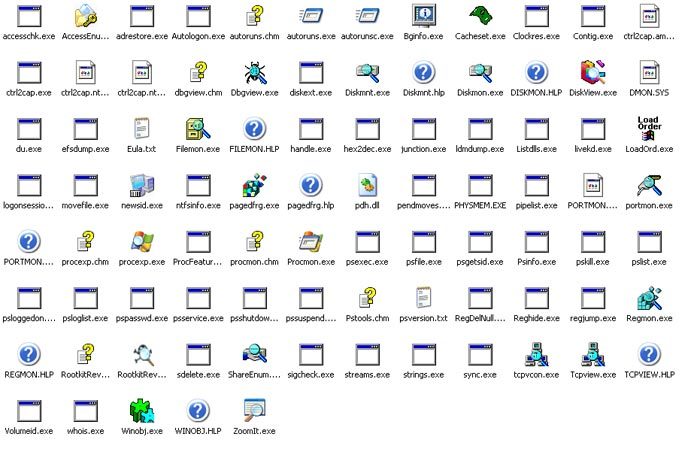Click the Filemon.exe cabinet icon
The height and width of the screenshot is (458, 700).
(198, 129)
